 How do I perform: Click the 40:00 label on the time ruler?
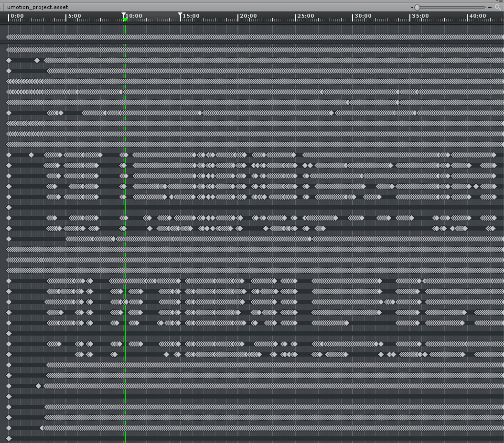[478, 16]
